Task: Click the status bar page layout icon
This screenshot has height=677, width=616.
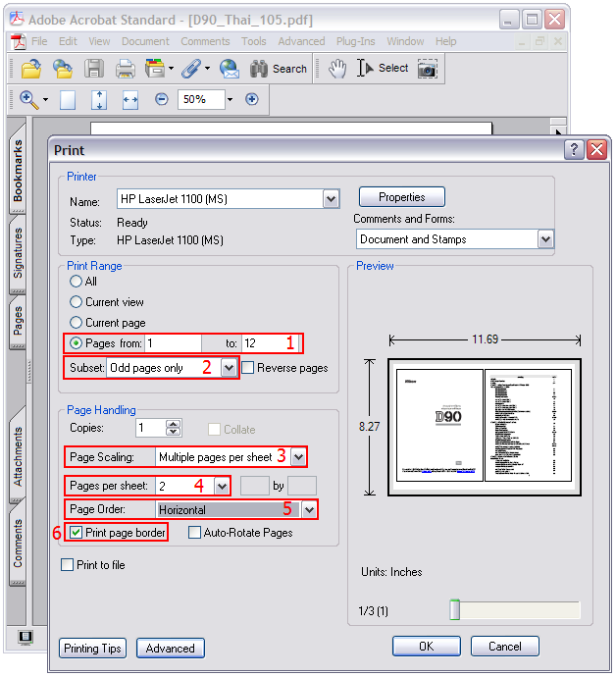Action: point(26,637)
